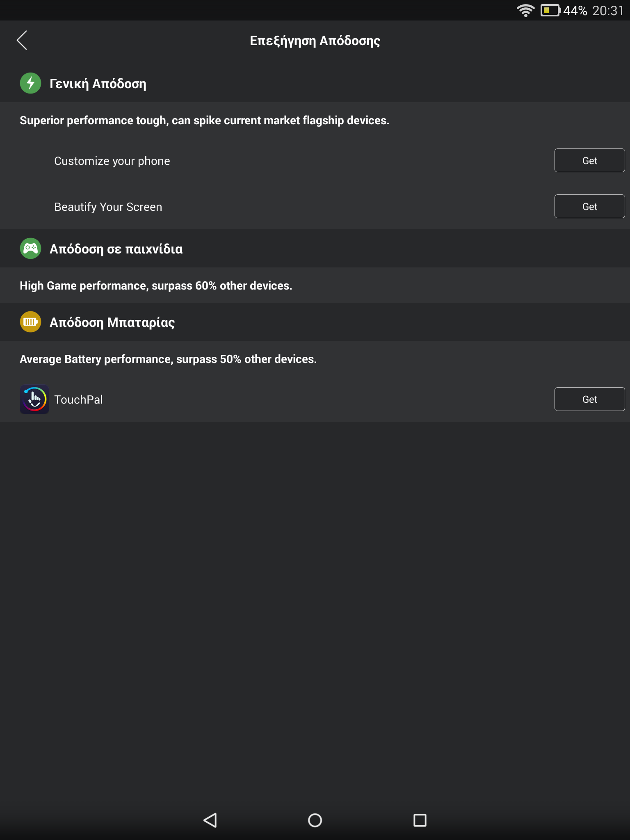Open the TouchPal label entry
Screen dimensions: 630x840
[x=78, y=399]
